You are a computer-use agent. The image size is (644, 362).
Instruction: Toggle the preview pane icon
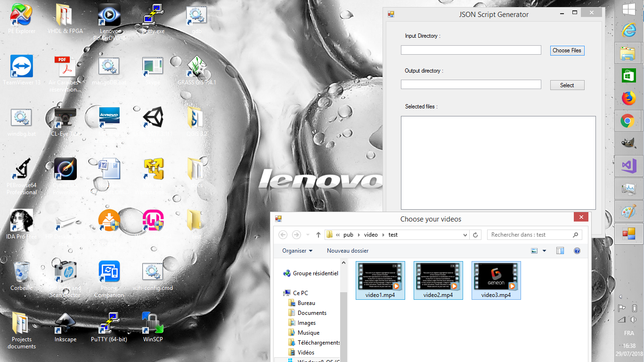pyautogui.click(x=560, y=251)
